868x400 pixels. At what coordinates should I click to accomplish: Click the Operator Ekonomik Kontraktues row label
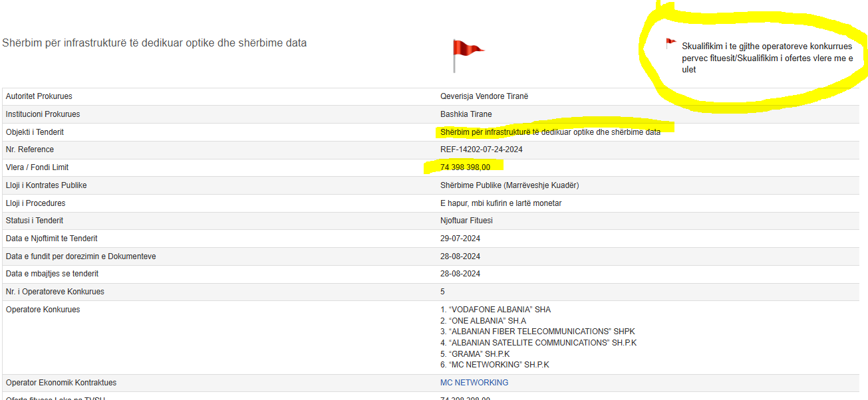[x=61, y=383]
